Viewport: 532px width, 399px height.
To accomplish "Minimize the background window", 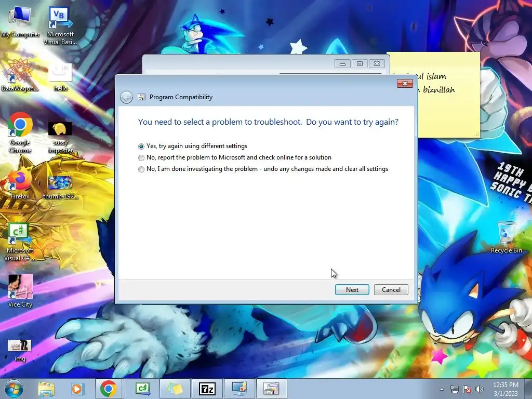I will [x=343, y=64].
